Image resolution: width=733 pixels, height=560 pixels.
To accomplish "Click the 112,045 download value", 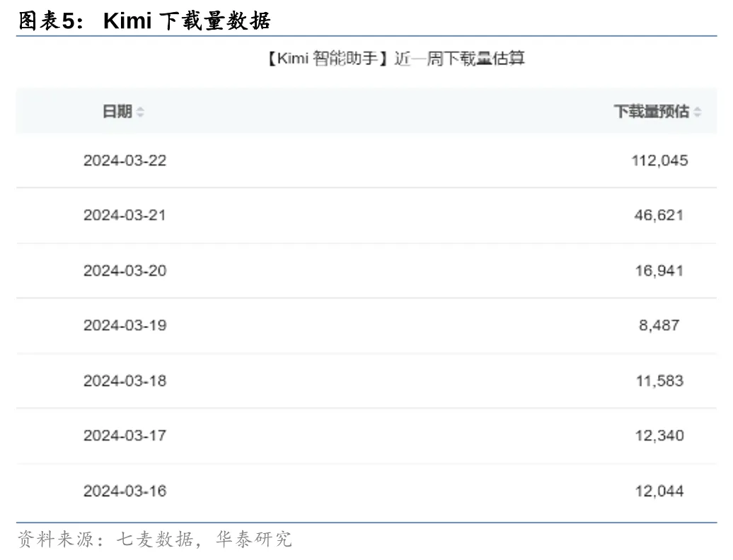I will pyautogui.click(x=659, y=161).
